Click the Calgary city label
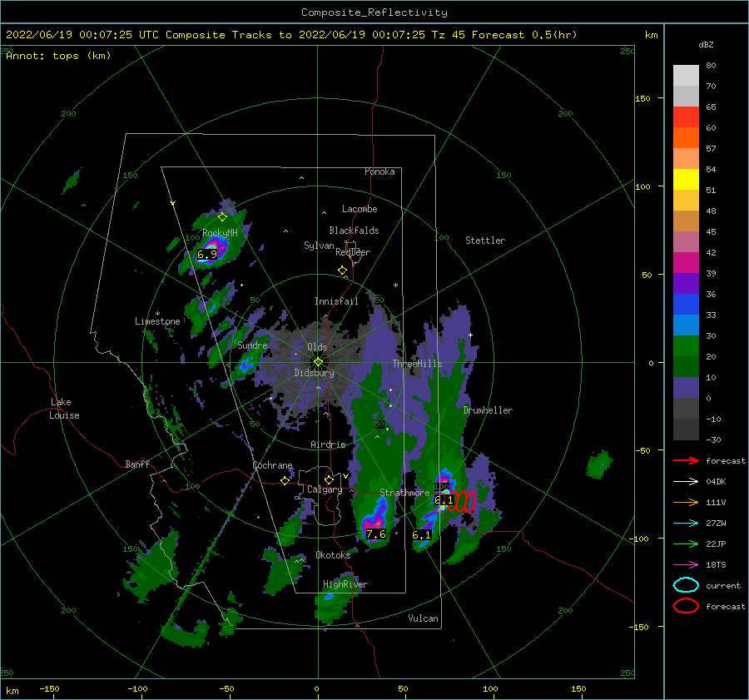Image resolution: width=749 pixels, height=700 pixels. (325, 489)
